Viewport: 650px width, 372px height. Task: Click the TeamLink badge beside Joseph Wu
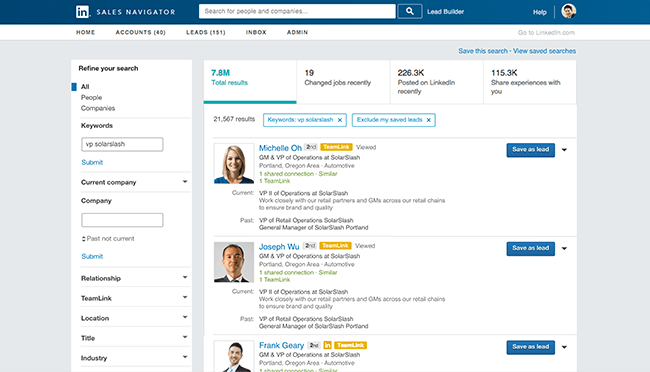coord(335,246)
